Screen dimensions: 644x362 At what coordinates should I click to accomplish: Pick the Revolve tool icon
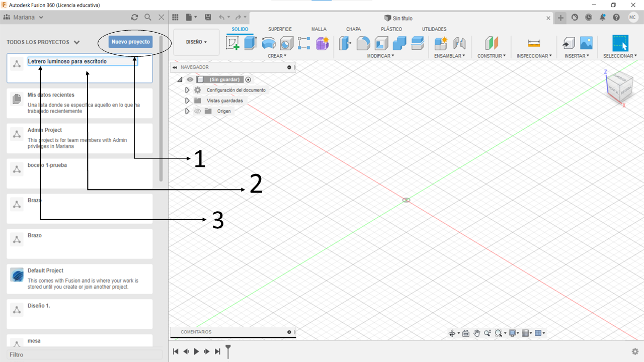[x=269, y=43]
